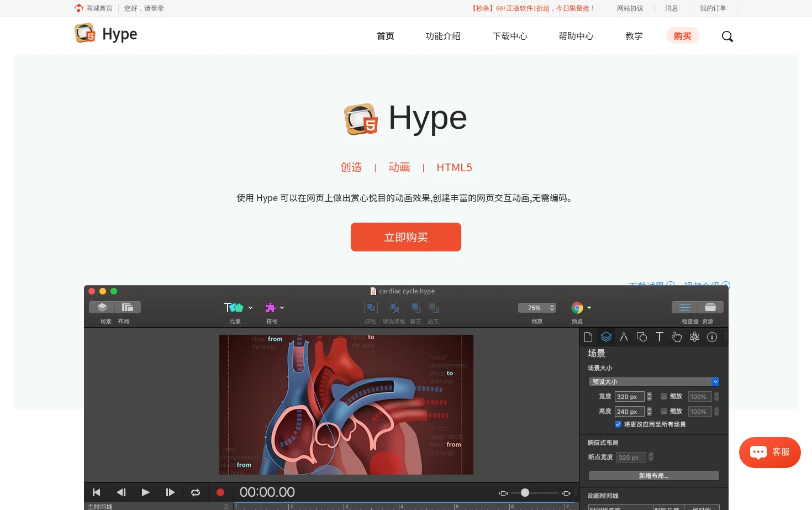812x510 pixels.
Task: Click the 取消成组 ungroup toolbar icon
Action: (394, 308)
